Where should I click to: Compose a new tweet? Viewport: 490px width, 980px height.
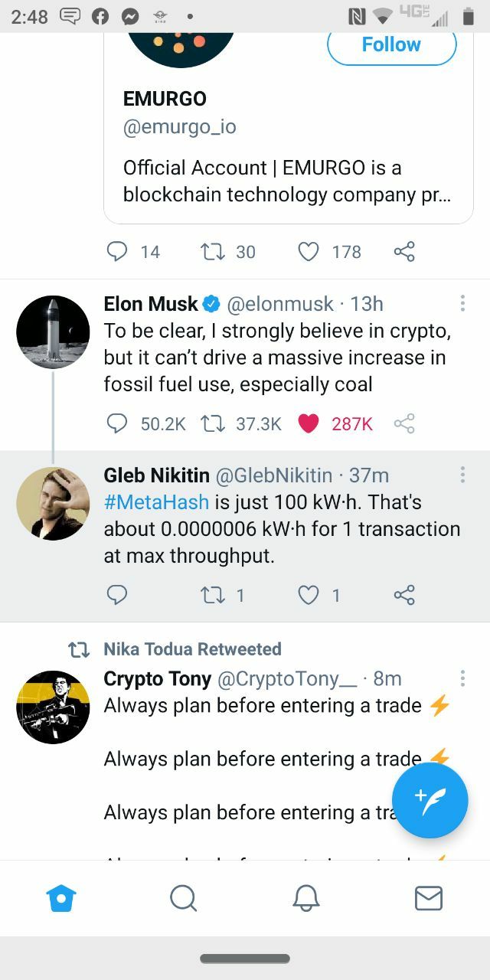[430, 800]
